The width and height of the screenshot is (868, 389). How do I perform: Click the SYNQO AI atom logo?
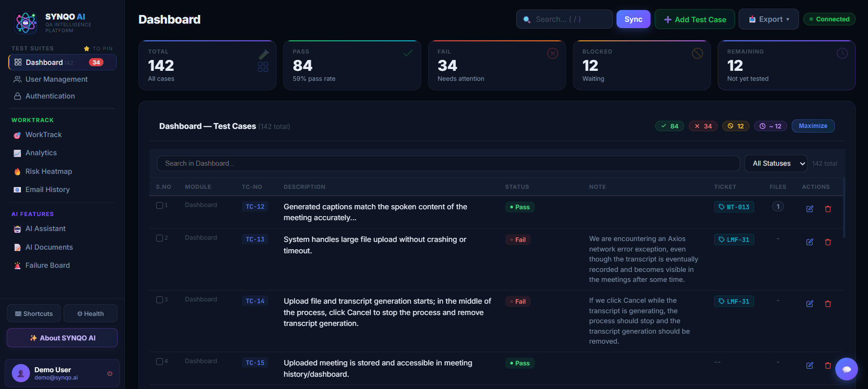(26, 23)
